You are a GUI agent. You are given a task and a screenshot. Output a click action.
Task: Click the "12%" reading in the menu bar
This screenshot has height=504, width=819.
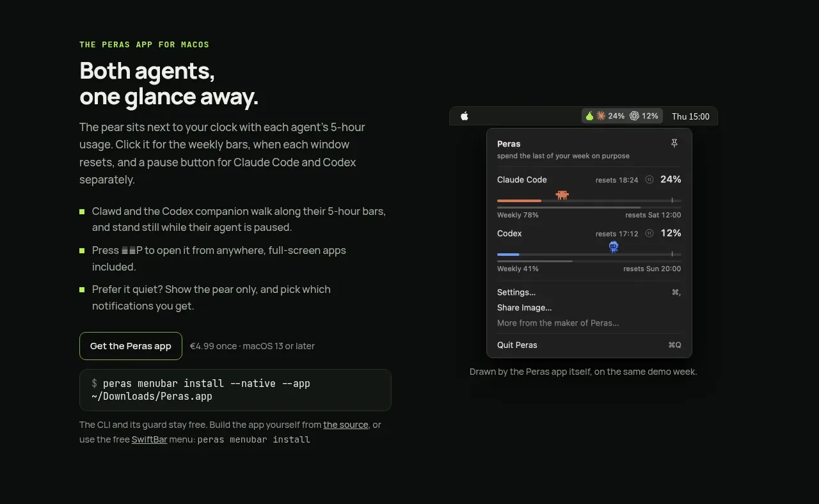pos(650,116)
